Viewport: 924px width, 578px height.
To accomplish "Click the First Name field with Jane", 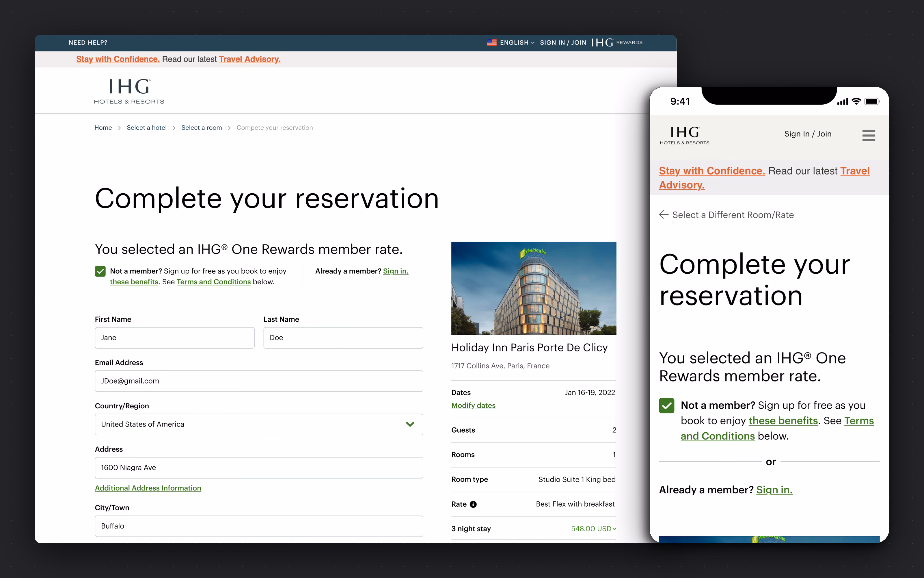I will 174,338.
